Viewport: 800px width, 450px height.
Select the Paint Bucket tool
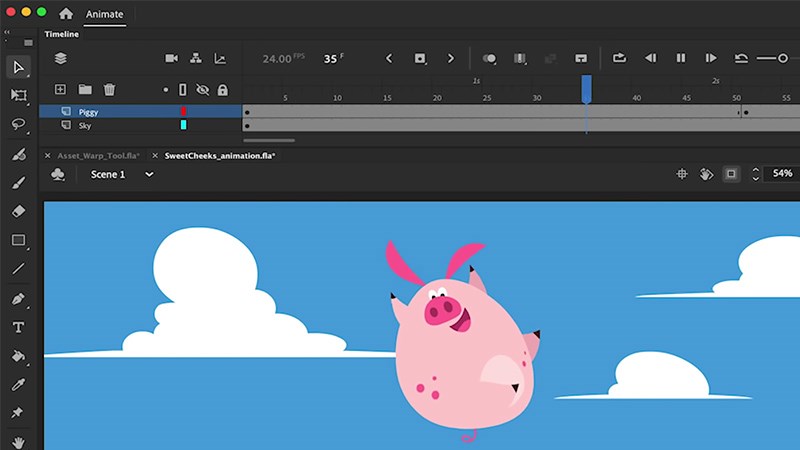(x=18, y=356)
